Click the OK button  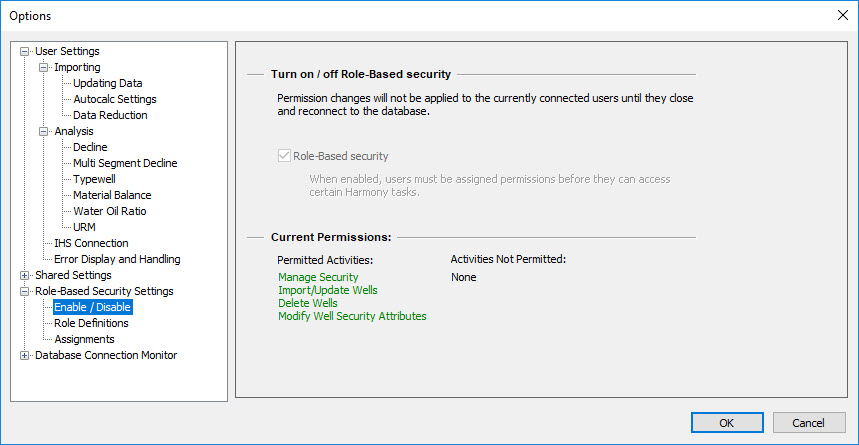[727, 422]
